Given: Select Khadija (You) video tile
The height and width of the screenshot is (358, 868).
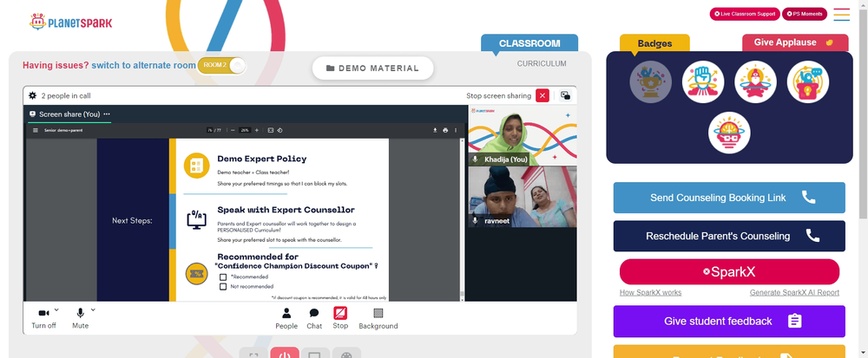Looking at the screenshot, I should point(523,136).
